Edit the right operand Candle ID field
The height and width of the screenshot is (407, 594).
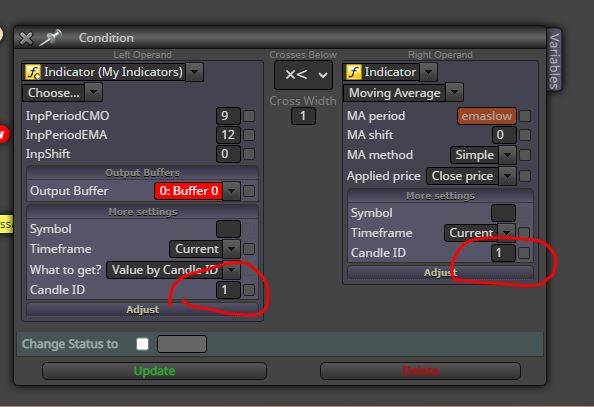click(503, 253)
